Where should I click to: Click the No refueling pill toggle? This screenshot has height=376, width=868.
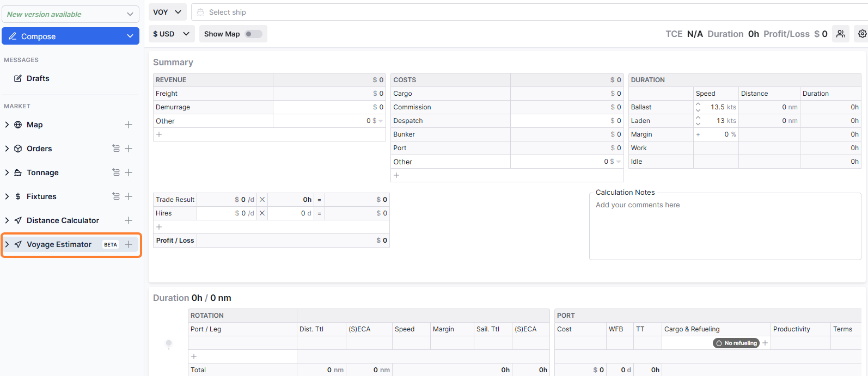[736, 343]
